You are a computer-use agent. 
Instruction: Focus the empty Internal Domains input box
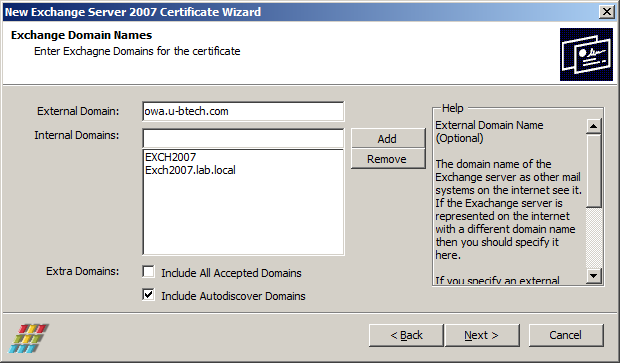[243, 138]
